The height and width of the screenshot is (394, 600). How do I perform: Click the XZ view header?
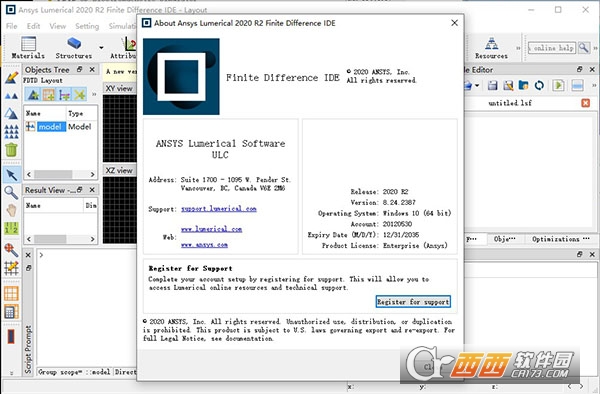click(120, 170)
